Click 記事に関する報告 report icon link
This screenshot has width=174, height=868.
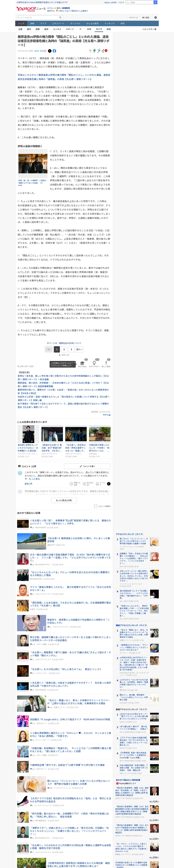(x=26, y=366)
